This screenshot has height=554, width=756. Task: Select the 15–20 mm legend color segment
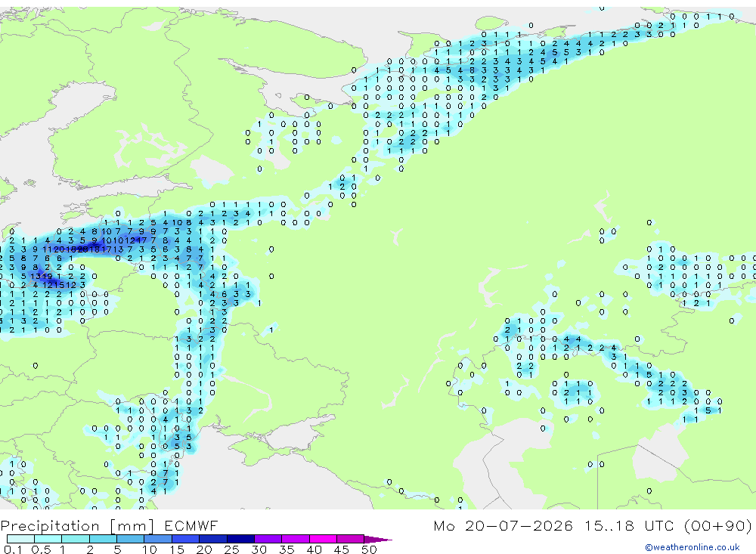[x=186, y=539]
